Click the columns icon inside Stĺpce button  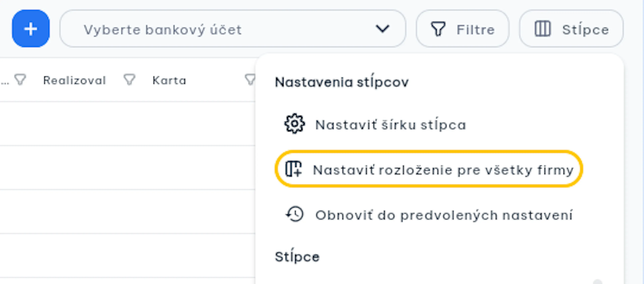coord(542,29)
